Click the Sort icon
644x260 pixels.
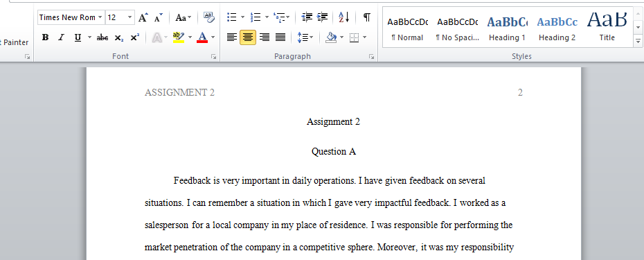tap(343, 17)
